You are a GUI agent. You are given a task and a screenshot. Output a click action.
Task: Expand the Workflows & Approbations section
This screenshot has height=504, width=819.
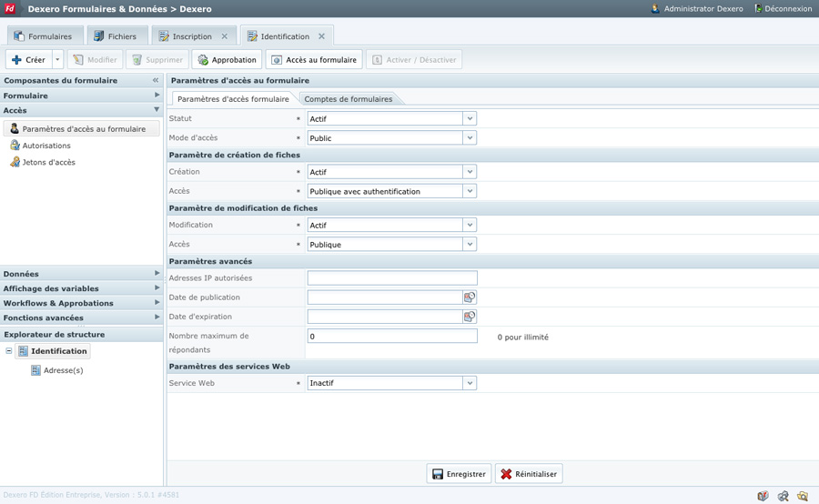click(82, 303)
